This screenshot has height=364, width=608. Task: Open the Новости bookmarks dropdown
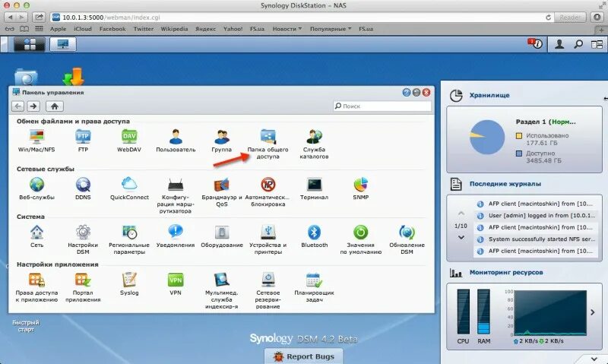pos(287,29)
